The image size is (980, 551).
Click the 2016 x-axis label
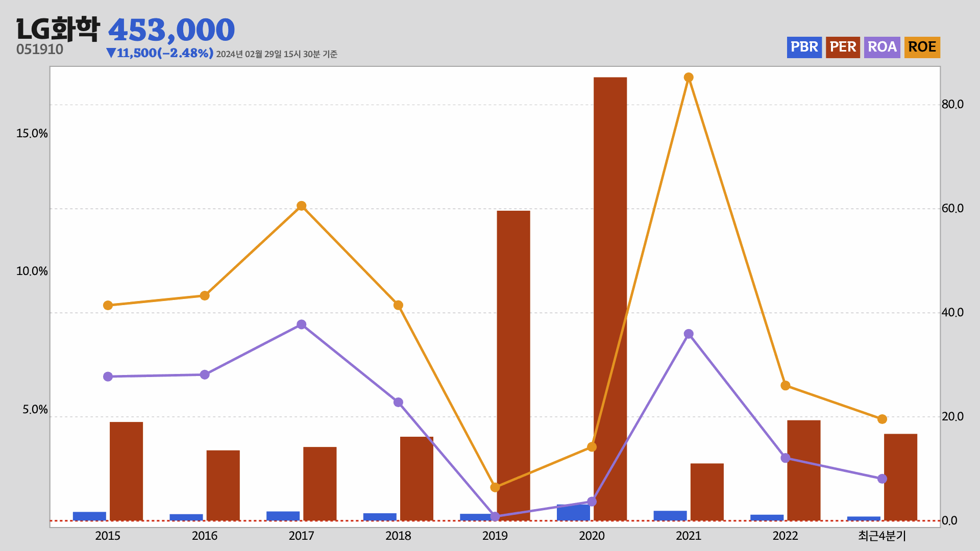pos(205,536)
